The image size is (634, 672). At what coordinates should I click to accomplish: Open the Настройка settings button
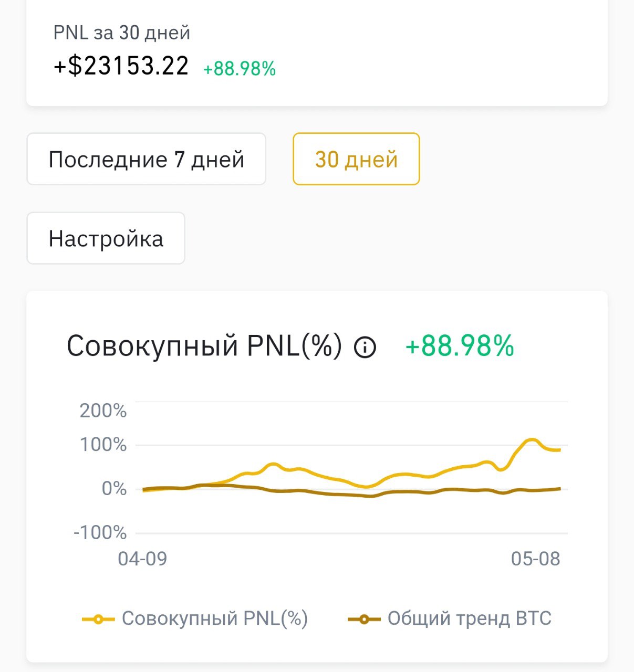click(x=106, y=238)
